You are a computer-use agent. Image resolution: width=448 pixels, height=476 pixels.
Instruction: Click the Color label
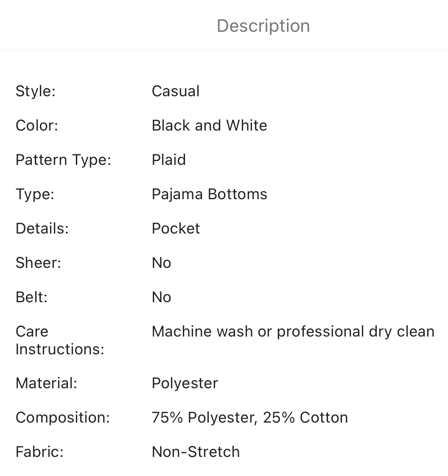36,125
